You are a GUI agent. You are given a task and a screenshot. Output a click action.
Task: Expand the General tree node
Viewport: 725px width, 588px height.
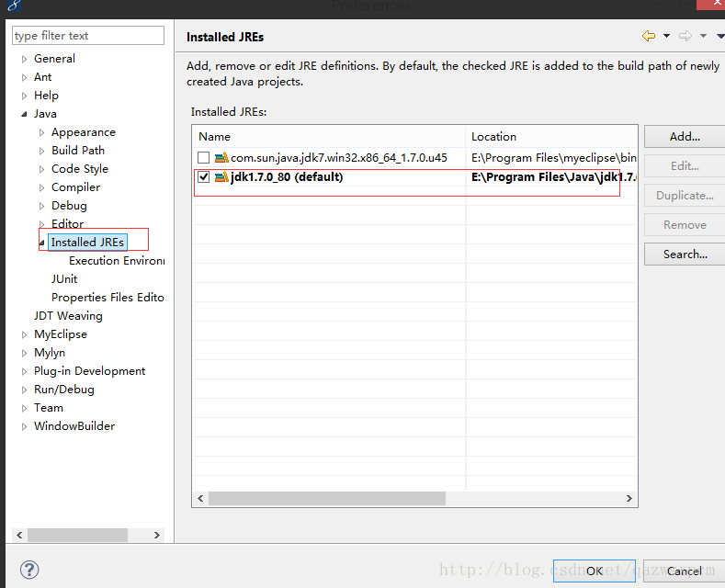click(x=25, y=59)
